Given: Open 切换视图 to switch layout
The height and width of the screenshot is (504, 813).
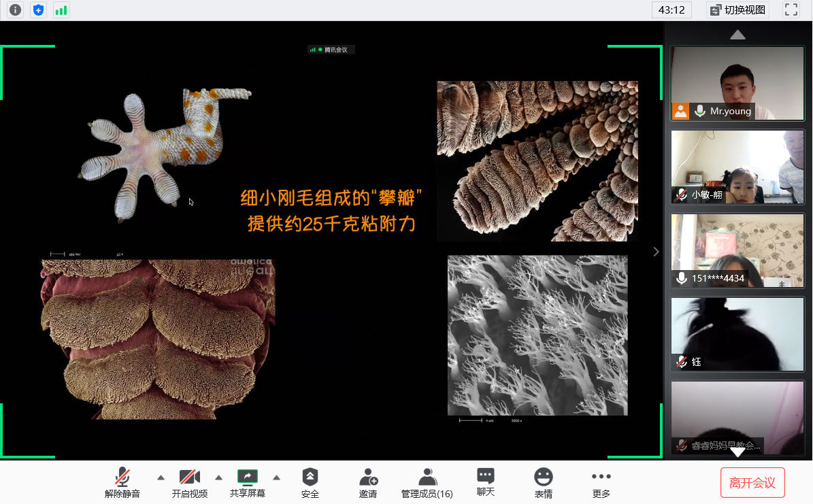Looking at the screenshot, I should 736,10.
